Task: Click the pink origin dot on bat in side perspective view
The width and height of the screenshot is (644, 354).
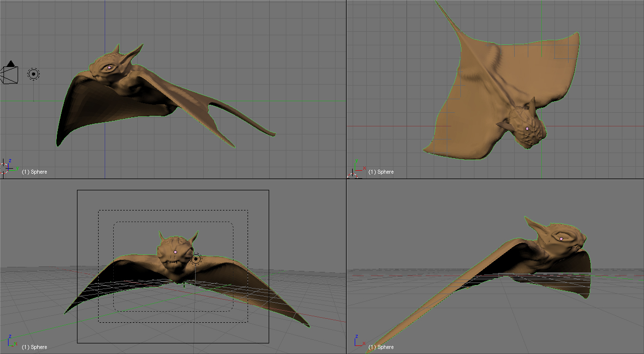Action: [561, 238]
